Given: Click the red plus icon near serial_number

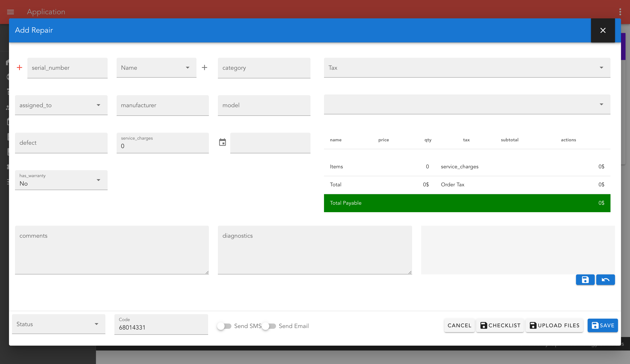Looking at the screenshot, I should coord(19,68).
